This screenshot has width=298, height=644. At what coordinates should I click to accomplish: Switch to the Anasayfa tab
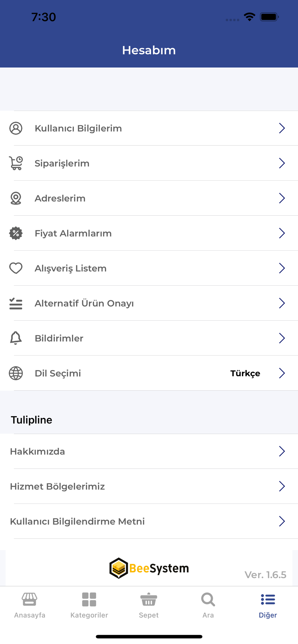coord(30,605)
